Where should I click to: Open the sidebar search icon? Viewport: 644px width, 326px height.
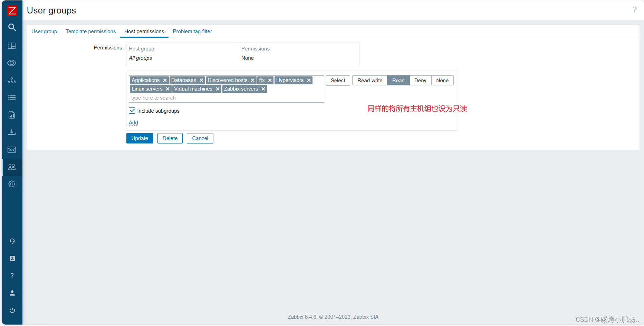click(x=12, y=27)
